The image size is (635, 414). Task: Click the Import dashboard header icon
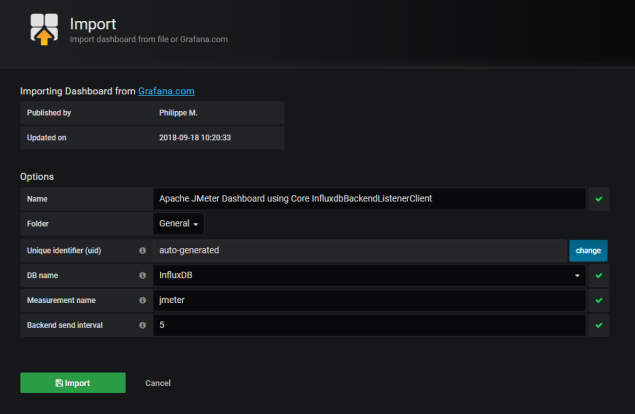(44, 30)
